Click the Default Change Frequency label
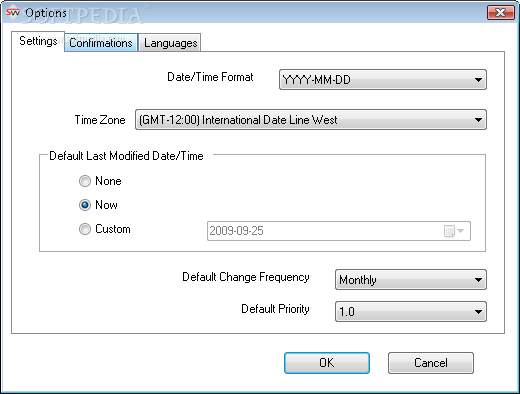Viewport: 520px width, 394px height. 246,277
